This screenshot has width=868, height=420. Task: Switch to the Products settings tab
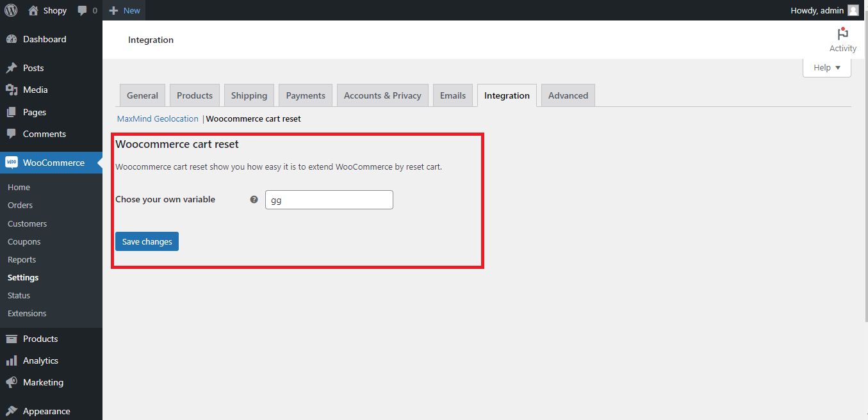[x=195, y=95]
